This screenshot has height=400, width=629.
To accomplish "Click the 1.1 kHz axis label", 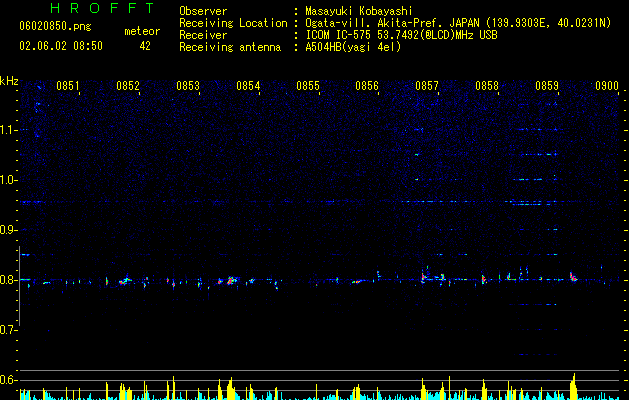I will pyautogui.click(x=8, y=130).
